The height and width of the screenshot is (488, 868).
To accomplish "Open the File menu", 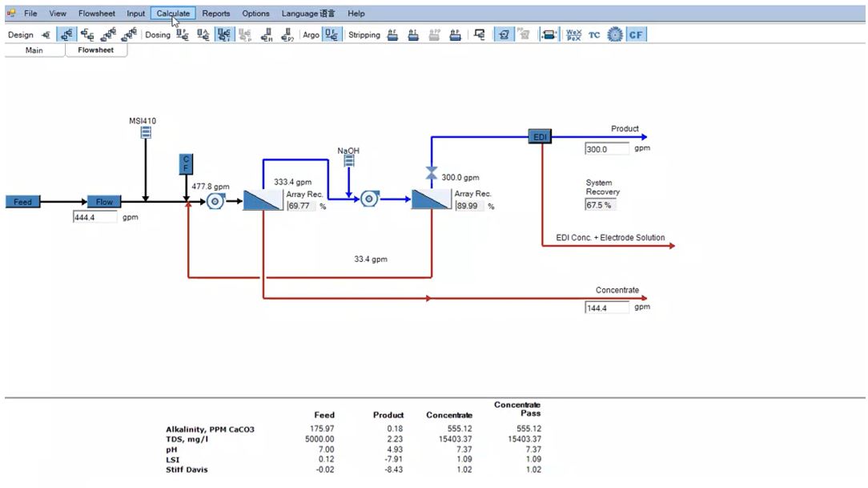I will coord(30,14).
